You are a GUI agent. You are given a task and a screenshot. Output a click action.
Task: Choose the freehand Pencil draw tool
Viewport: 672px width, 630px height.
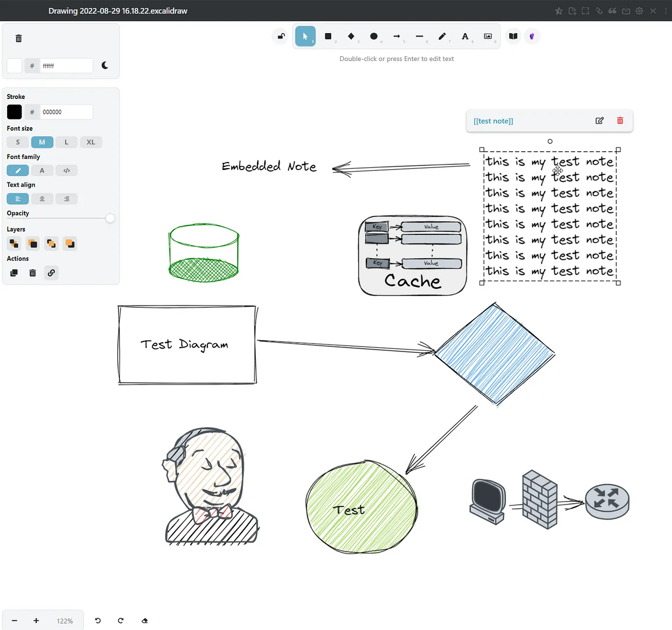click(442, 36)
